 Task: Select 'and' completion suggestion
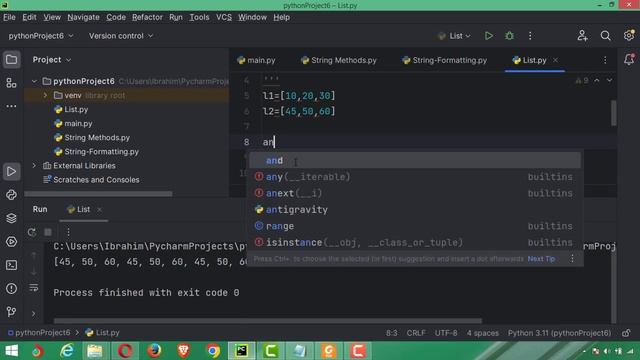415,160
